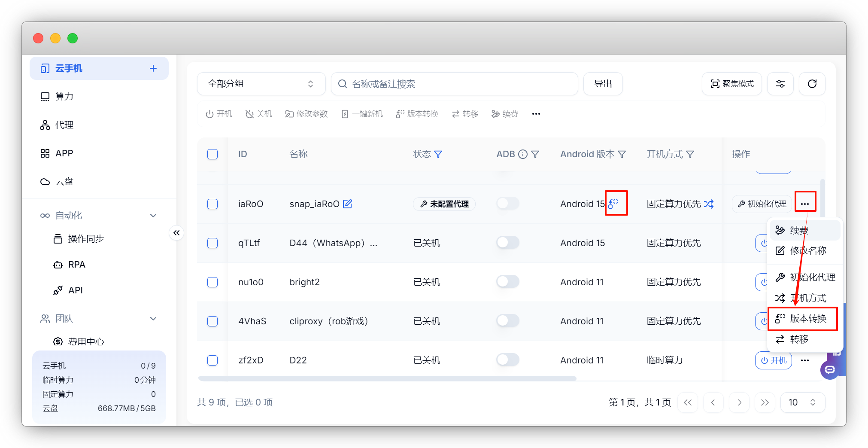Screen dimensions: 868x448
Task: Click the horizontal table scrollbar
Action: click(387, 378)
